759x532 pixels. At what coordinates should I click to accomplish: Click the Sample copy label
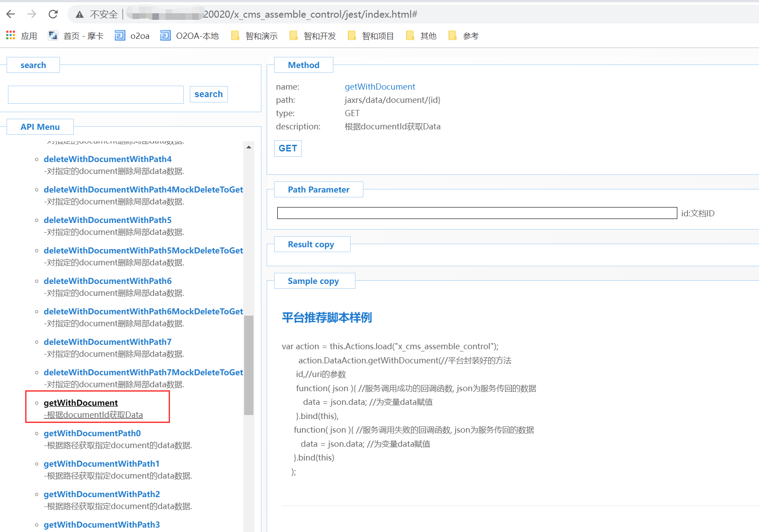pyautogui.click(x=313, y=281)
